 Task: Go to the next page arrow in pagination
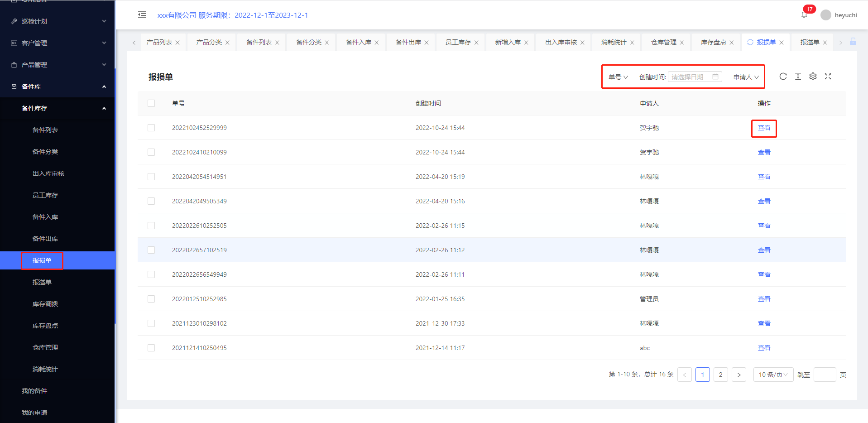pyautogui.click(x=739, y=375)
